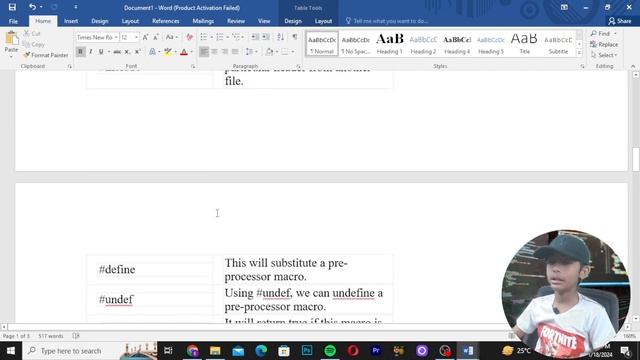
Task: Open the Paragraph dialog launcher
Action: [298, 66]
